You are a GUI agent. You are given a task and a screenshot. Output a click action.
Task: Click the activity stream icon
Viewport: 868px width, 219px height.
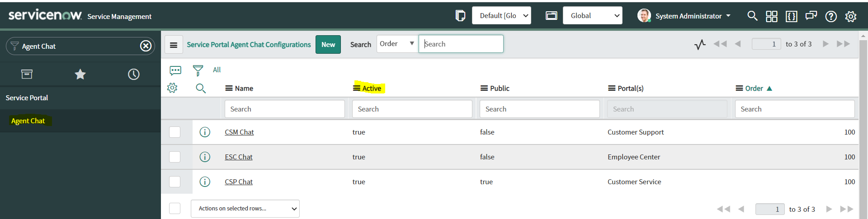pyautogui.click(x=175, y=70)
